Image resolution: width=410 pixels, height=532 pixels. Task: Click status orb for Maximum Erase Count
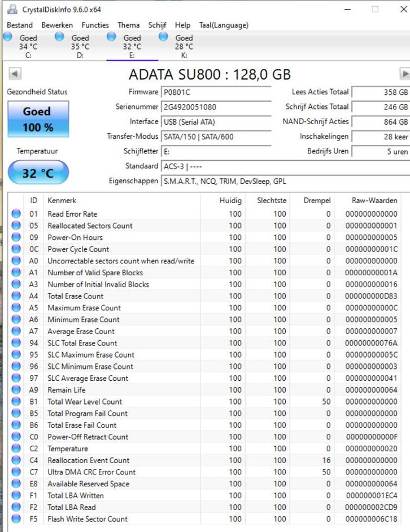pyautogui.click(x=16, y=307)
